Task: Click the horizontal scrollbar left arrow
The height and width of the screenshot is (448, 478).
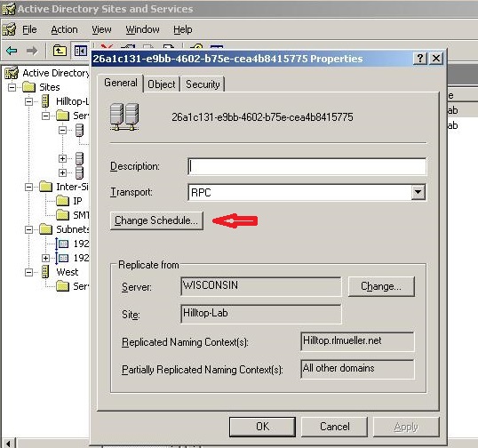Action: point(8,444)
